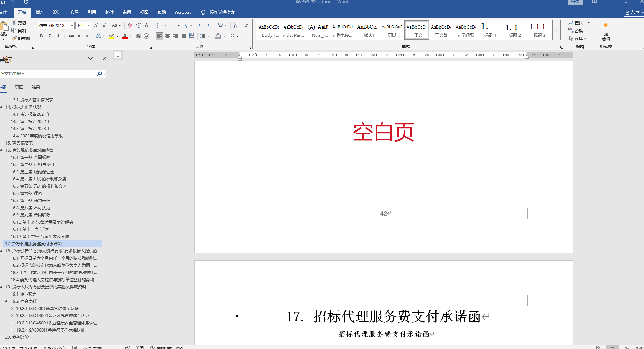
Task: Apply the 标题 1 heading style
Action: [x=490, y=30]
